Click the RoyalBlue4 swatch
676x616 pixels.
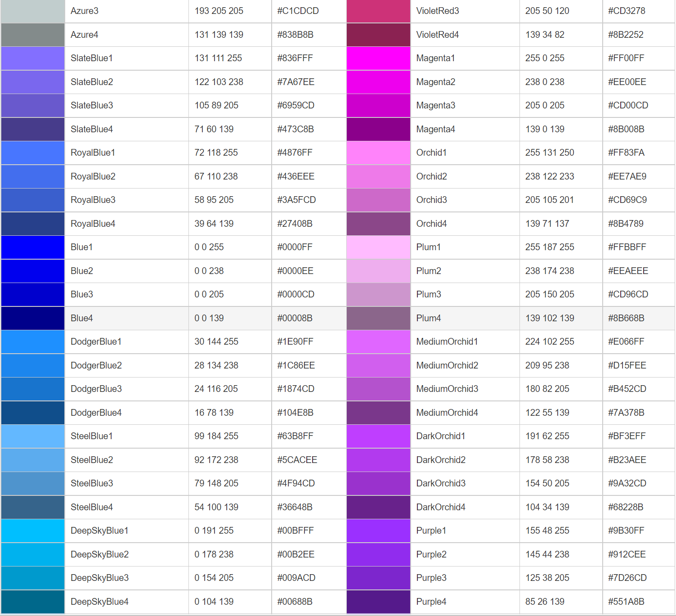(x=32, y=224)
